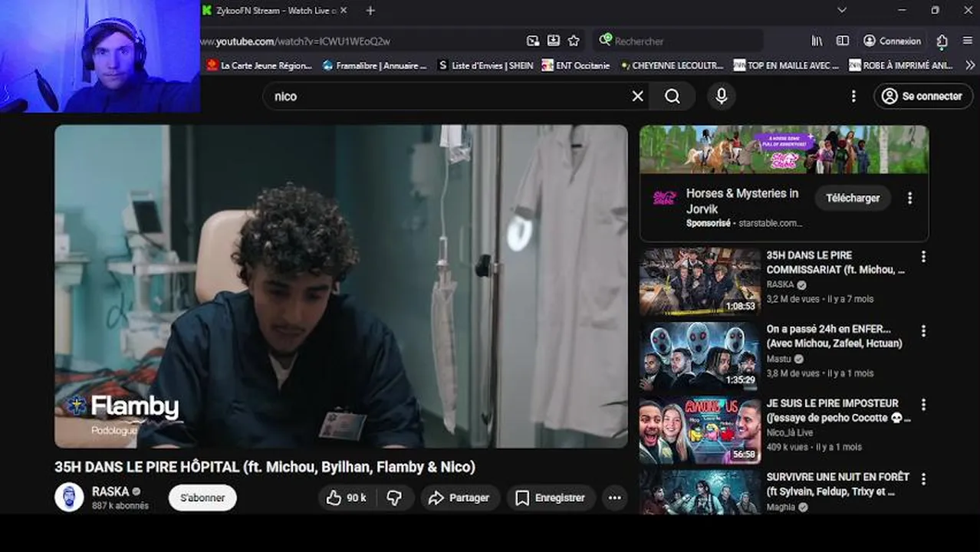Viewport: 980px width, 552px height.
Task: Close the ZykooFN Stream browser tab
Action: tap(343, 11)
